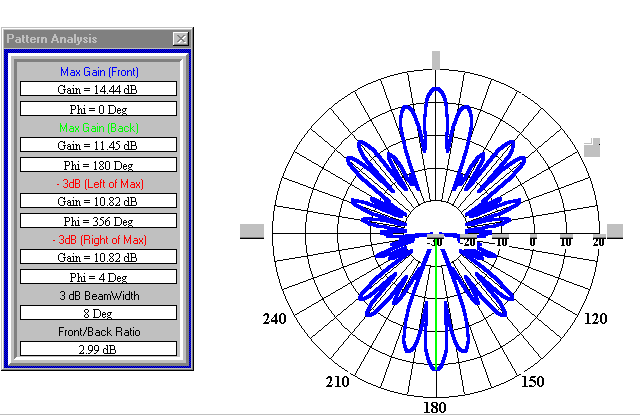The height and width of the screenshot is (415, 641).
Task: Click the -10 radial scale label
Action: [501, 242]
